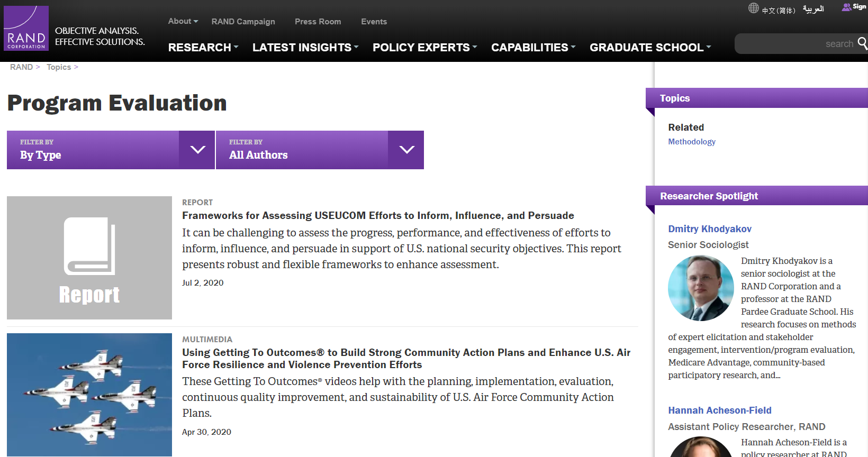The width and height of the screenshot is (868, 457).
Task: Click the Topics breadcrumb link
Action: click(59, 67)
